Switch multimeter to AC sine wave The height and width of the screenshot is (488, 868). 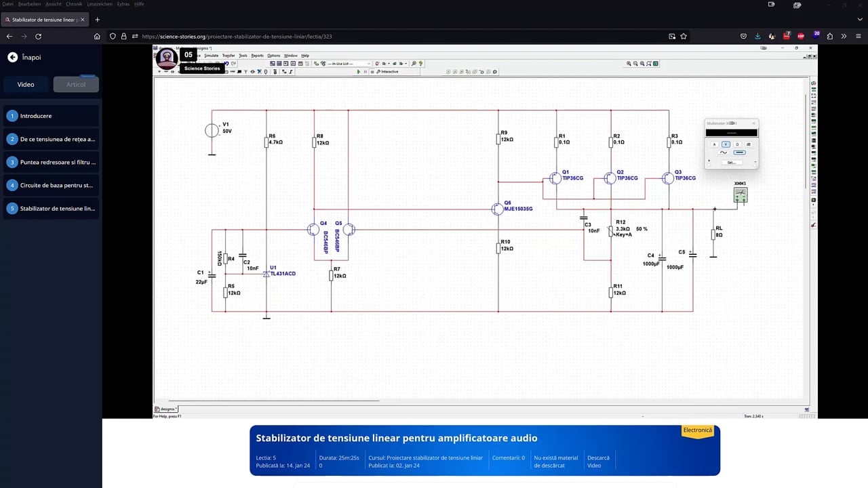[x=724, y=152]
